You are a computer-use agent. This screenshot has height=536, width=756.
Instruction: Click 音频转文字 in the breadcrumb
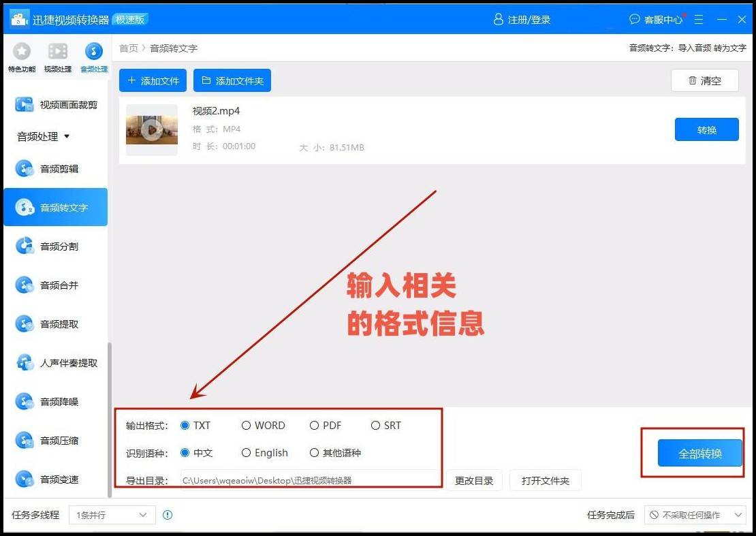coord(174,48)
